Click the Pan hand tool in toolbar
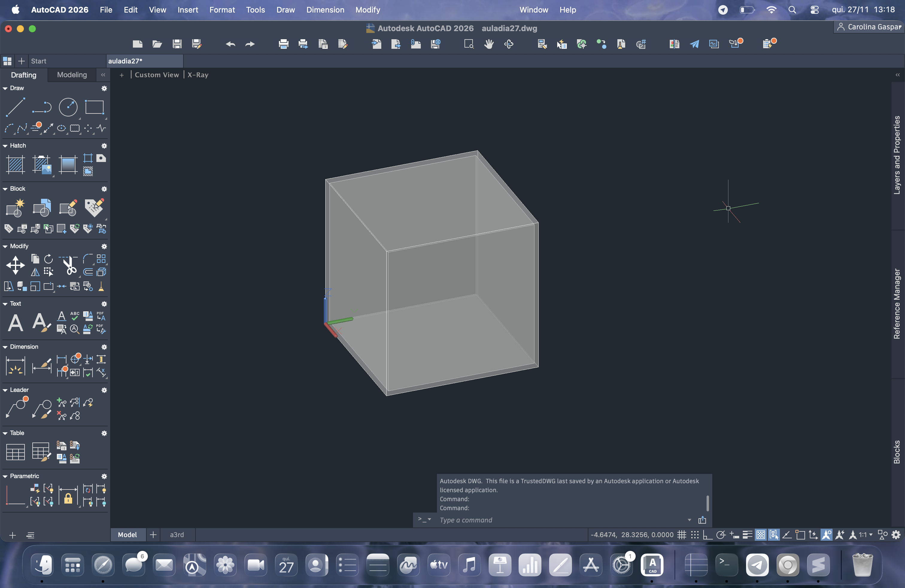 pos(489,44)
